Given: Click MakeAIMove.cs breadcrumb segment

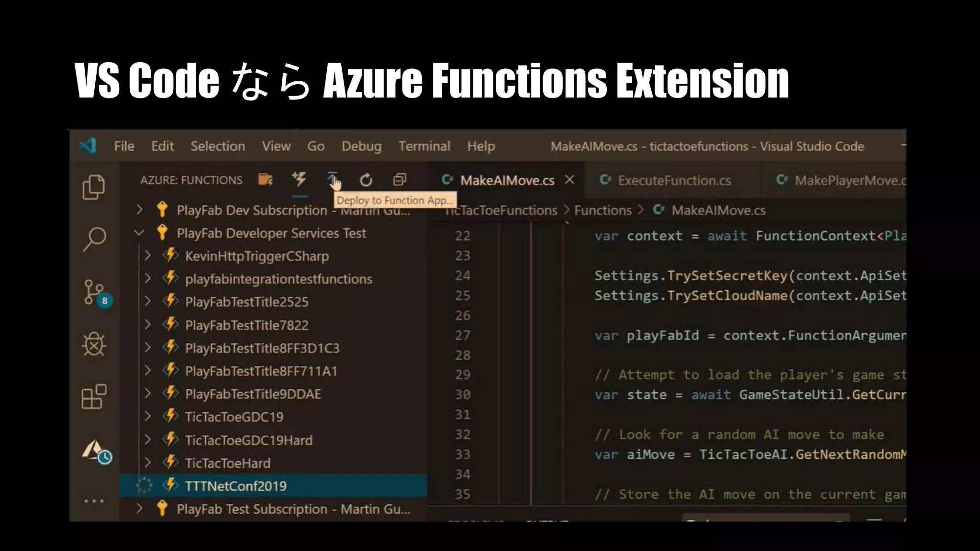Looking at the screenshot, I should (x=718, y=210).
